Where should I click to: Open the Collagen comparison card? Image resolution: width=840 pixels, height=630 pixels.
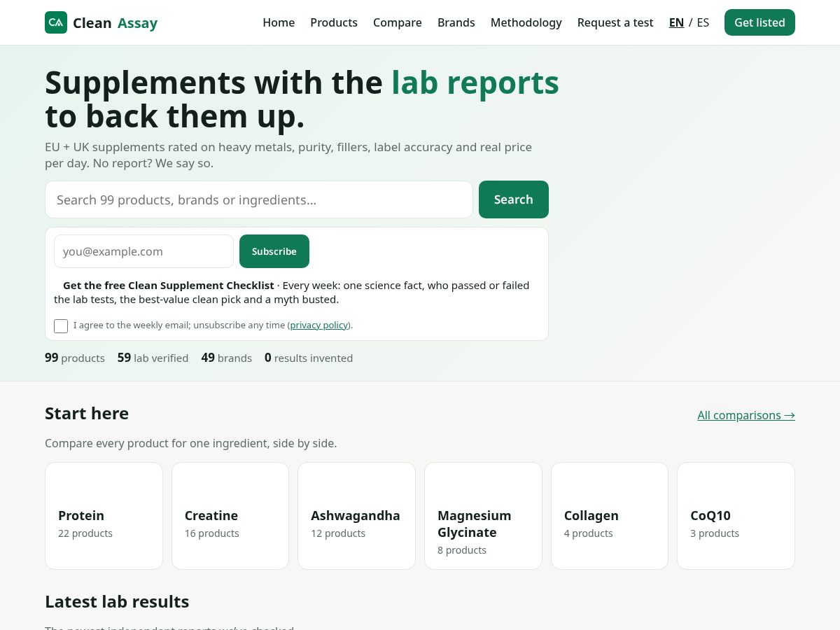610,516
